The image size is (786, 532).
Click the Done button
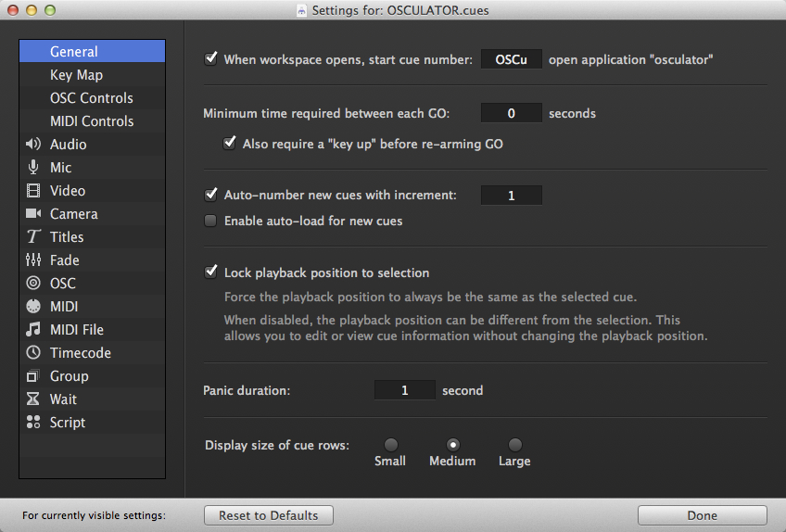[x=702, y=515]
